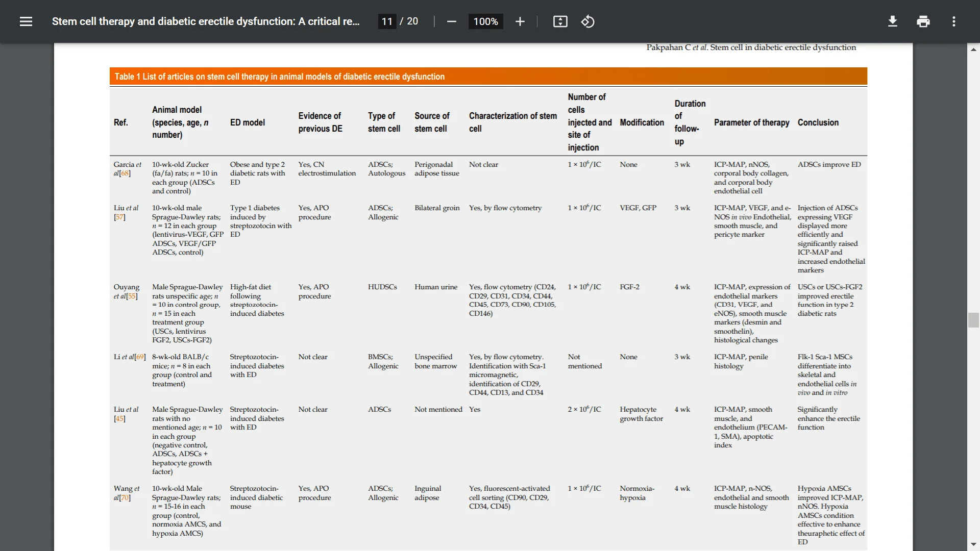Click the scroll up arrow

tap(973, 49)
